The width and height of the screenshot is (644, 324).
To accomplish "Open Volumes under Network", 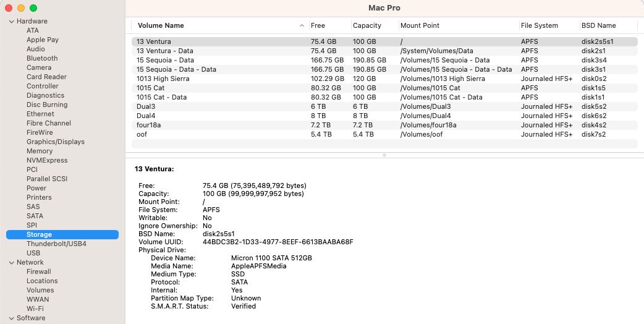I will [x=40, y=290].
